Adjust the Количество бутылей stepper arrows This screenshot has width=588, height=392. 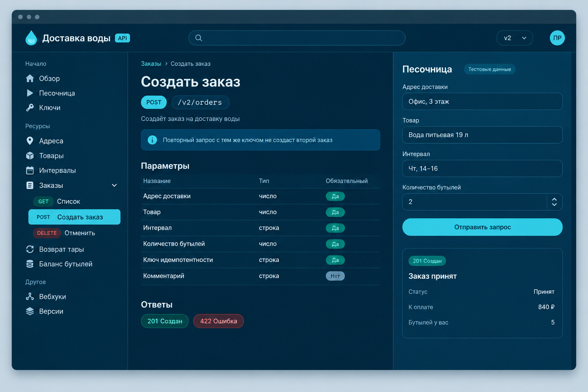pos(554,202)
